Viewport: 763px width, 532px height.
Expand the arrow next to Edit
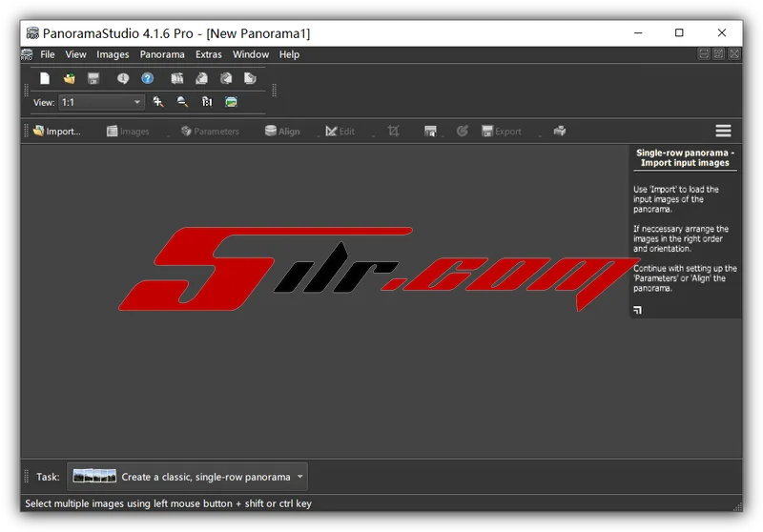[373, 135]
